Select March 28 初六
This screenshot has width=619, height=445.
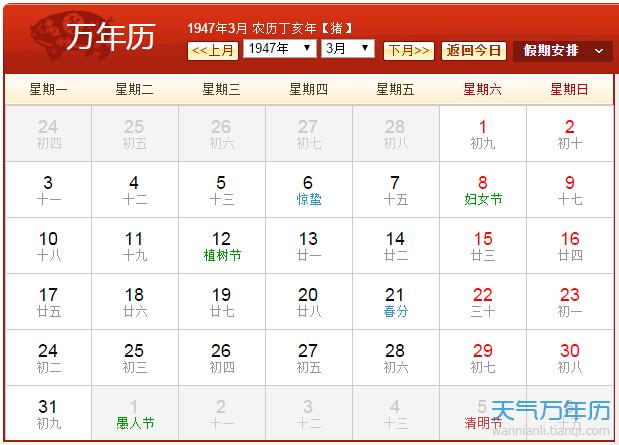coord(396,358)
